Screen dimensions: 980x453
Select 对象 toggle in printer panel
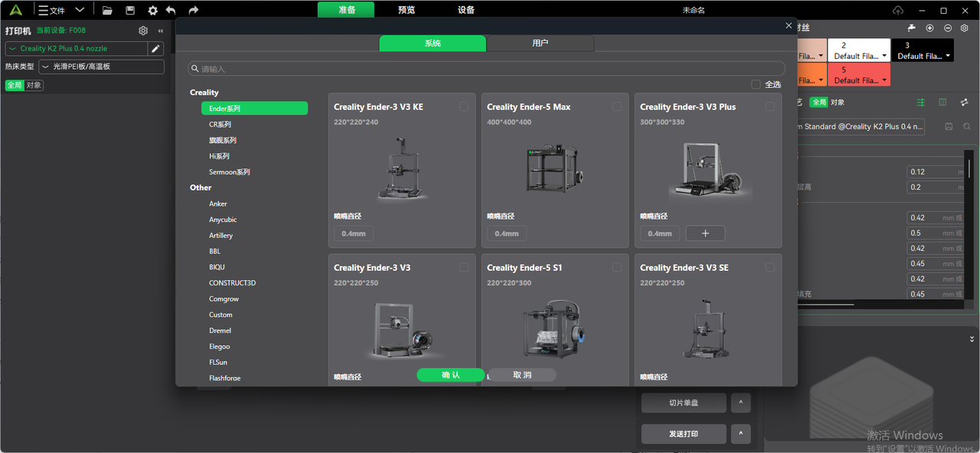point(34,85)
